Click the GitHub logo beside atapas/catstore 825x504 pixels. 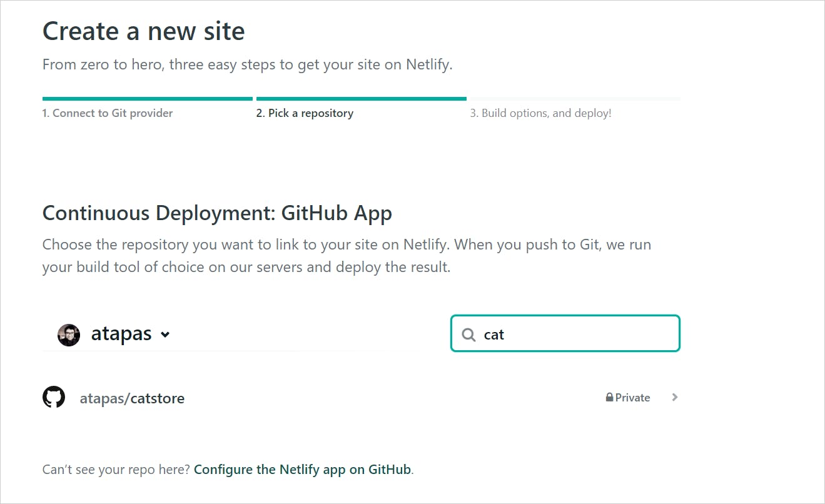click(x=54, y=398)
